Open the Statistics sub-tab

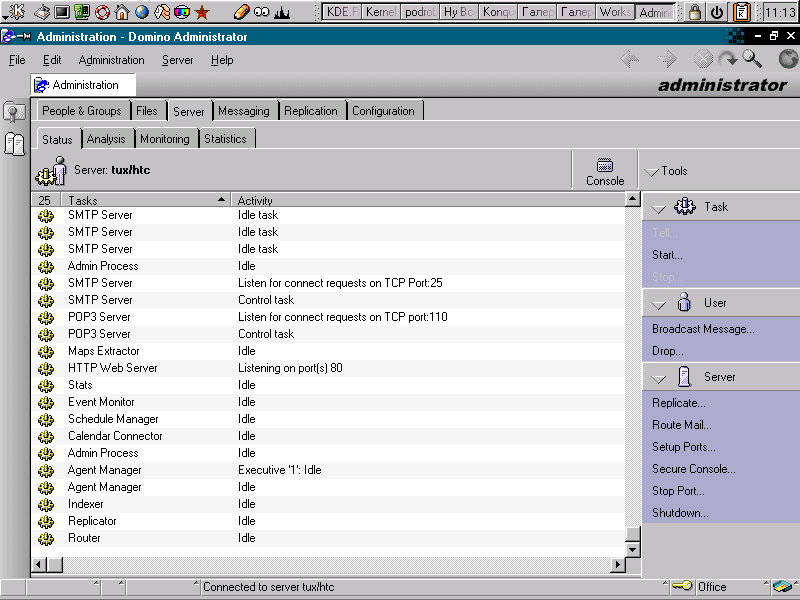tap(225, 139)
